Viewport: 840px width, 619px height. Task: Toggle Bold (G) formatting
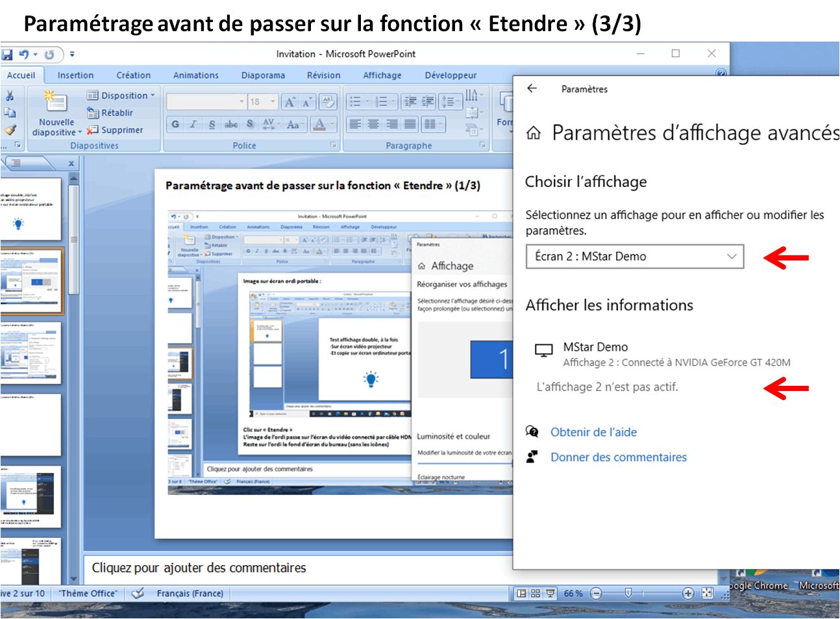(x=175, y=124)
